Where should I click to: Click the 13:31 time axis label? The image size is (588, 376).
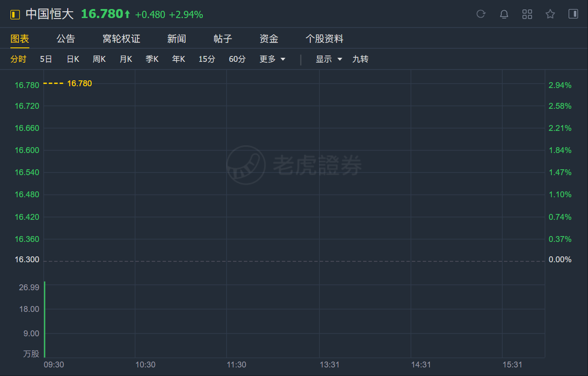(x=329, y=365)
